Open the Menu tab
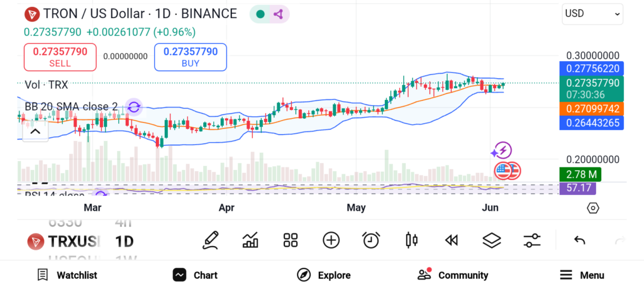Viewport: 644px width, 290px height. pos(582,275)
